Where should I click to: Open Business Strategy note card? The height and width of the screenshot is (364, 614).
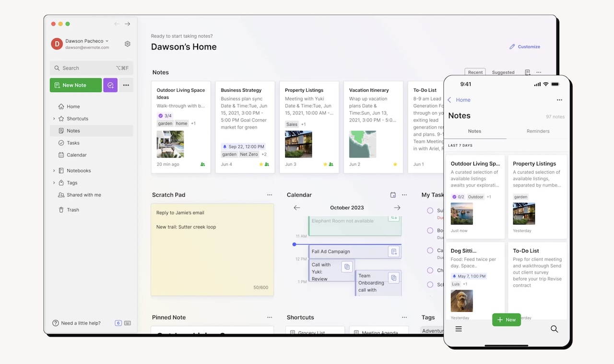(x=245, y=127)
